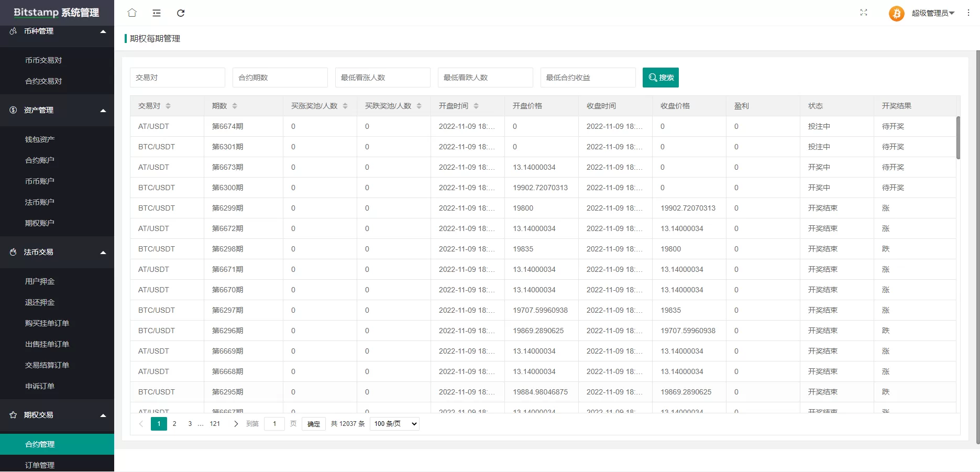Collapse the 法币交易 menu group
980x472 pixels.
[103, 253]
